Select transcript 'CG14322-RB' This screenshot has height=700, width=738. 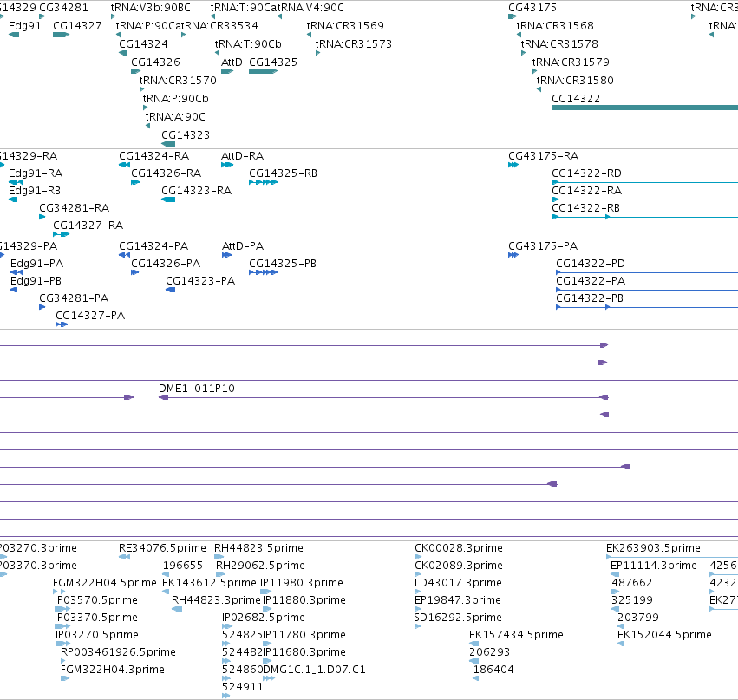click(586, 207)
